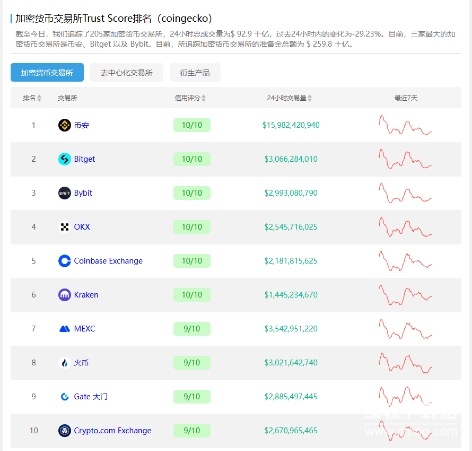Click volume value $2,993,080,790
The width and height of the screenshot is (472, 451).
point(291,193)
